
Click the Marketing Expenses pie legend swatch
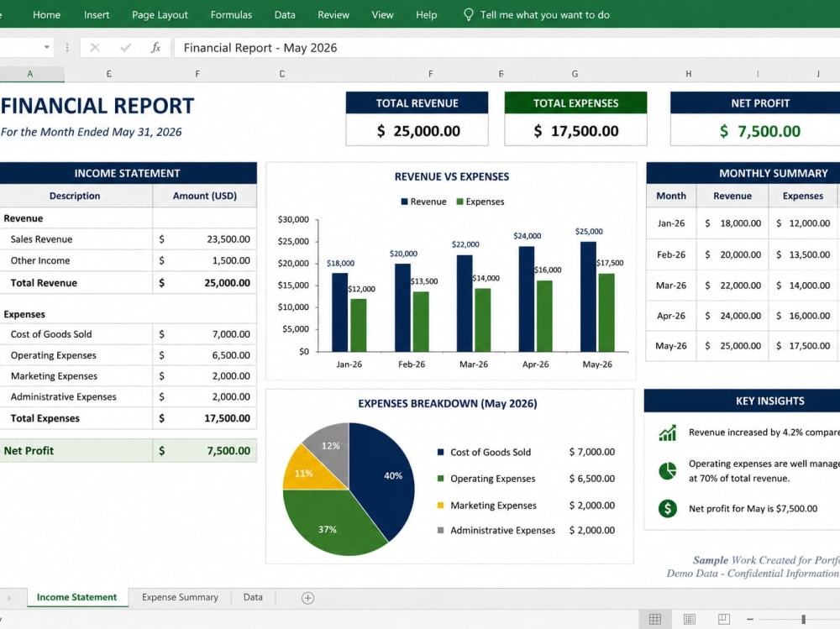pos(440,506)
